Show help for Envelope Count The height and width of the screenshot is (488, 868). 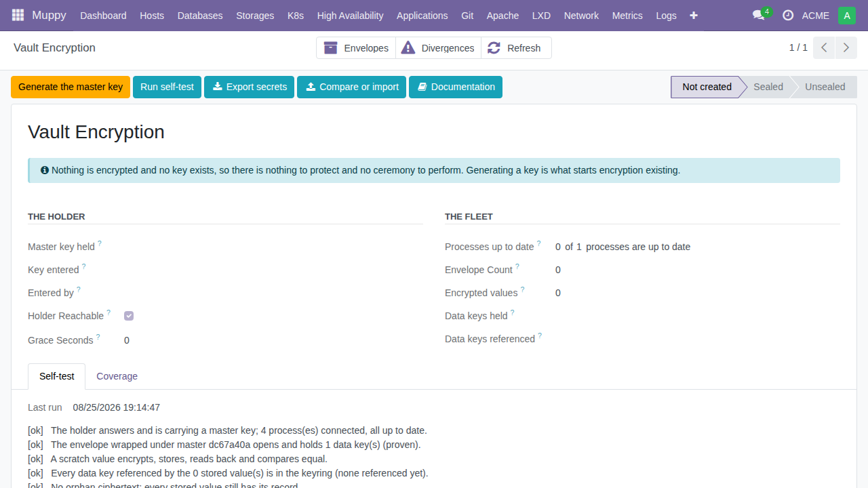tap(517, 266)
